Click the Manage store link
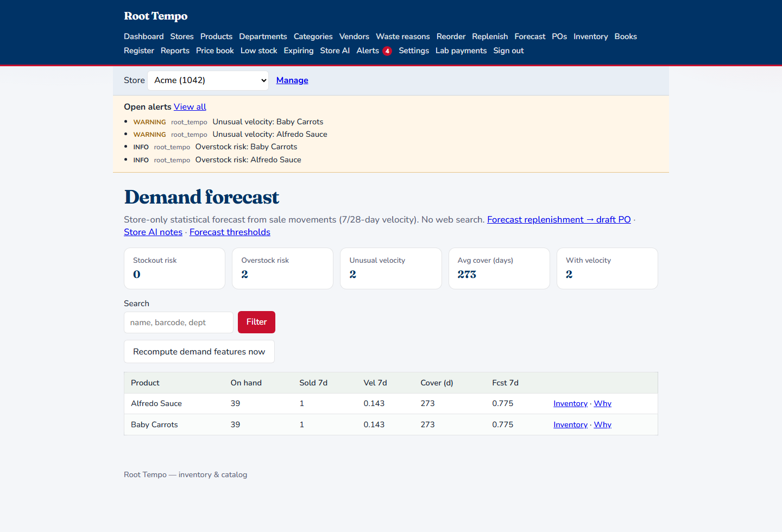Viewport: 782px width, 532px height. [x=292, y=80]
